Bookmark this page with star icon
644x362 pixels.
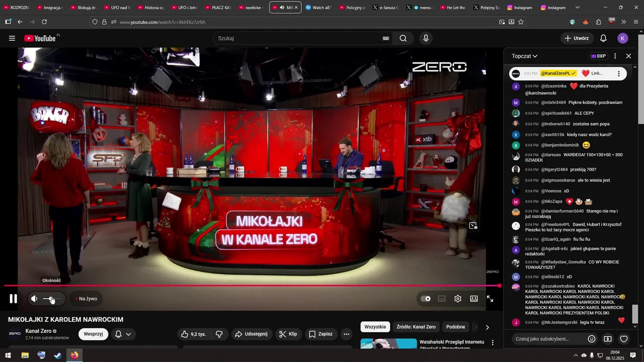521,22
